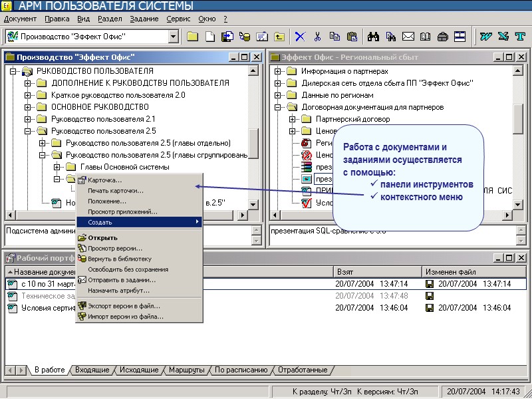Choose 'Карточка...' in the context menu
Image resolution: width=532 pixels, height=399 pixels.
(140, 180)
